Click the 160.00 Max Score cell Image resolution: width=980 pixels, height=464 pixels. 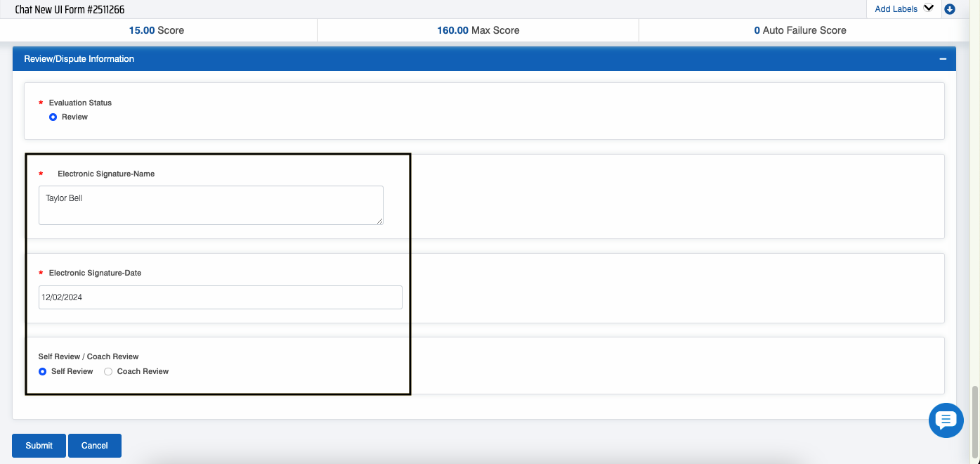coord(478,30)
